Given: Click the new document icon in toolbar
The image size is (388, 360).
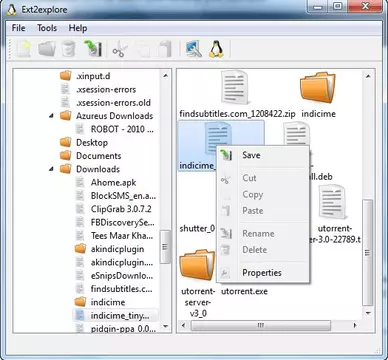Looking at the screenshot, I should pyautogui.click(x=23, y=49).
